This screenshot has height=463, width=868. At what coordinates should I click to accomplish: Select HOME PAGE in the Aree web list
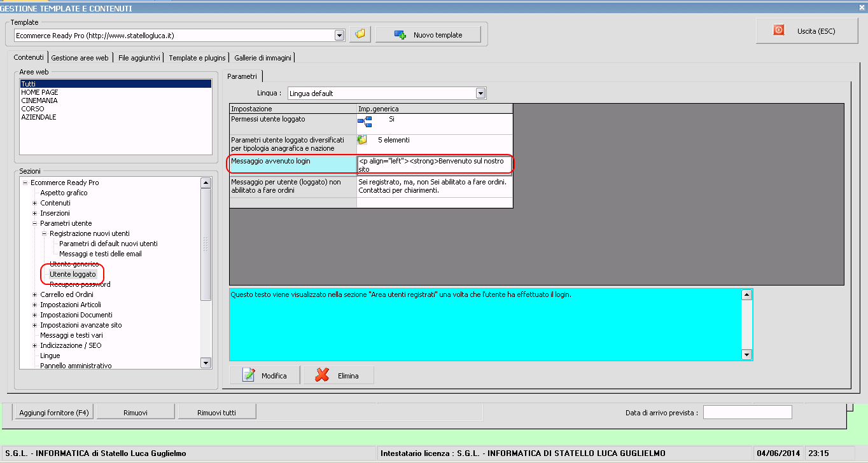coord(115,92)
